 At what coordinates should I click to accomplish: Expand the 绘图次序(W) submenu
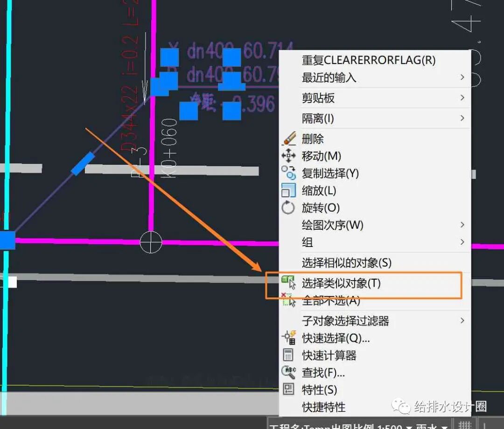pyautogui.click(x=375, y=225)
